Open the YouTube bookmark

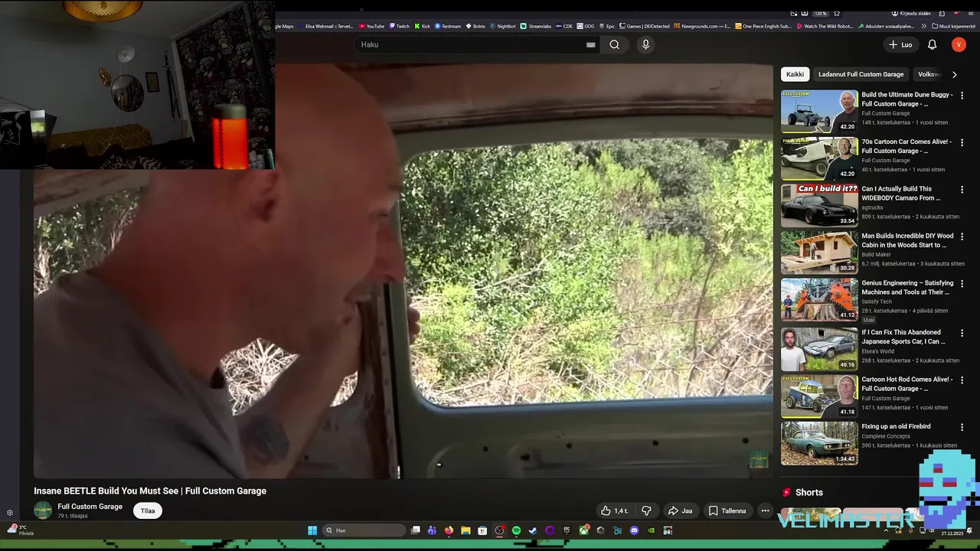click(371, 26)
